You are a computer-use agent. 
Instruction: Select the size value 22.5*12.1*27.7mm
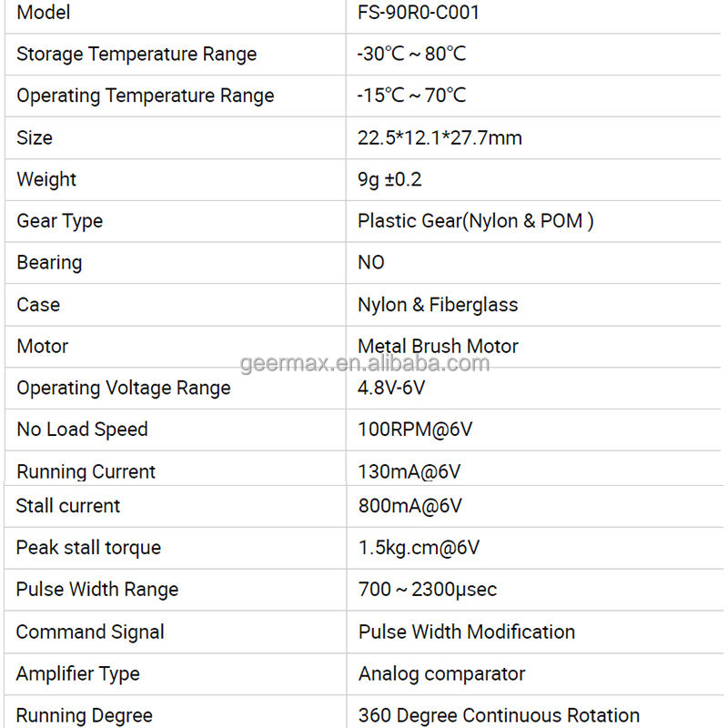pos(440,138)
